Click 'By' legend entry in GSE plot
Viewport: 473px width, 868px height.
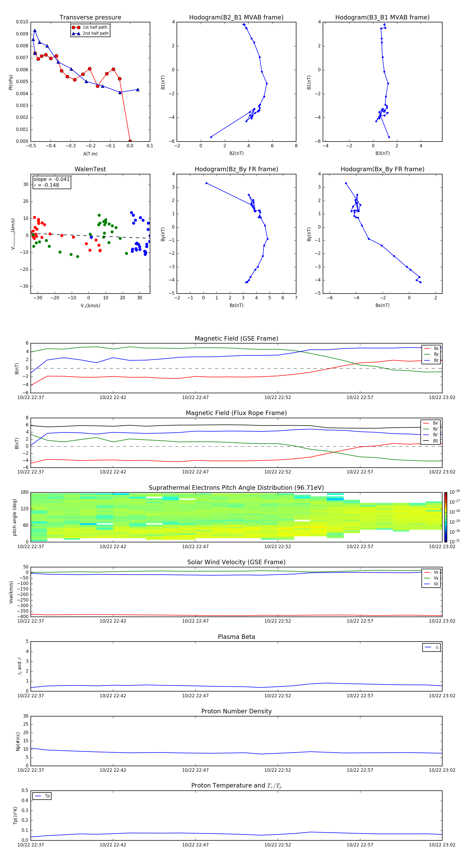(x=431, y=354)
